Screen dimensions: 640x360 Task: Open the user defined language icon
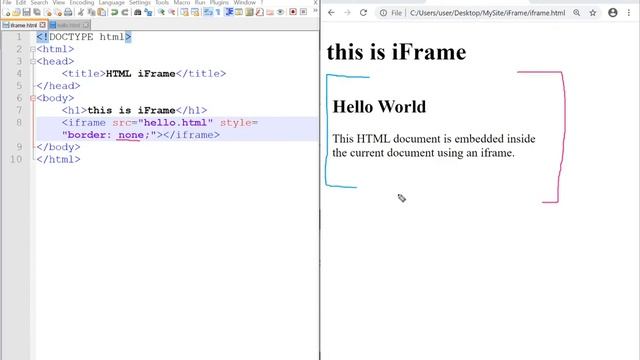[x=238, y=12]
